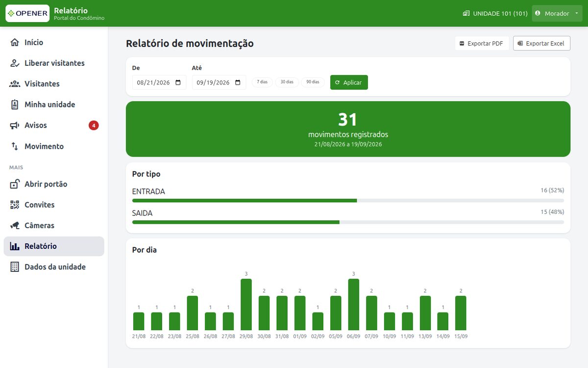Click the 29/08 bar in Por dia chart

[x=246, y=304]
